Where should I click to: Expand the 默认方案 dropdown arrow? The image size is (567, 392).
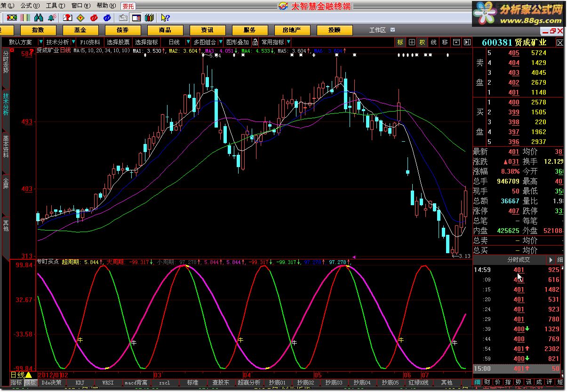[41, 42]
